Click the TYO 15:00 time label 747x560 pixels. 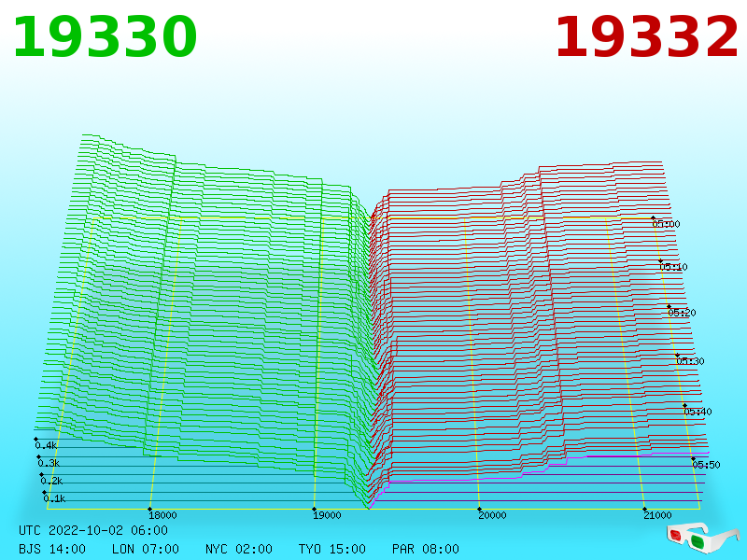pos(332,549)
